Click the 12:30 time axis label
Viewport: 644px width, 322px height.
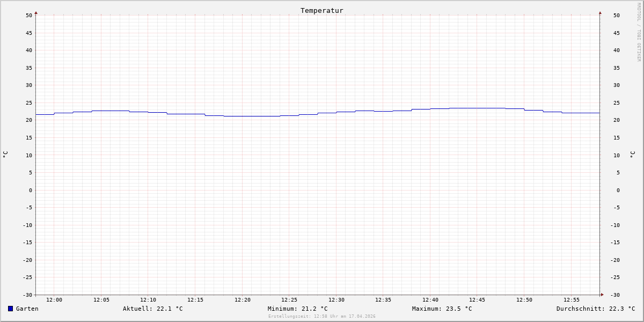(336, 300)
